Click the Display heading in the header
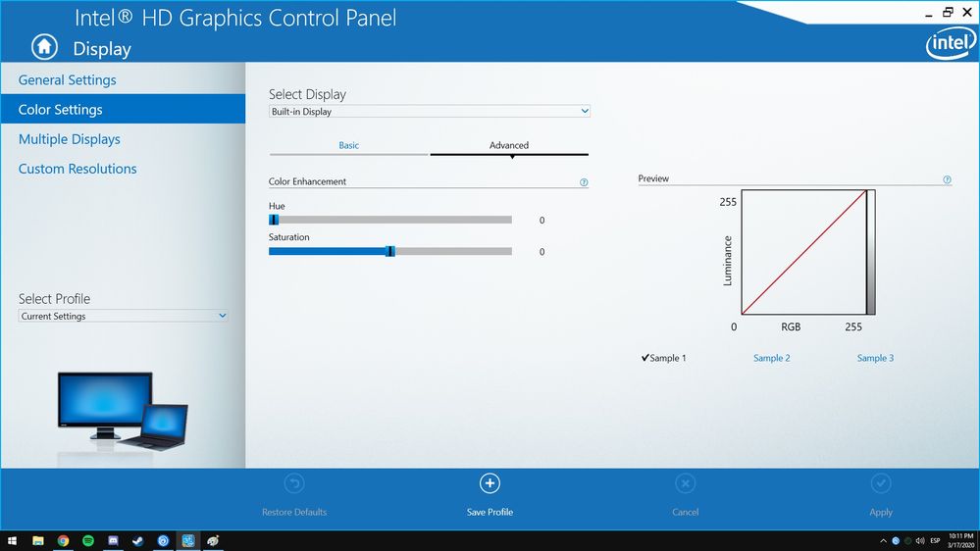Viewport: 980px width, 551px height. 102,49
